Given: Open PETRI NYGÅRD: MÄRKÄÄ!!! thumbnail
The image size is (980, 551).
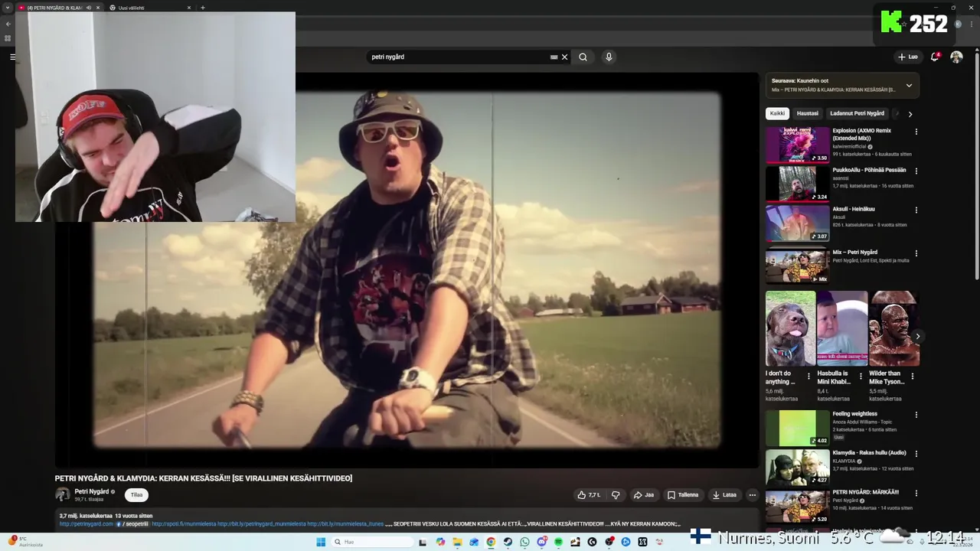Looking at the screenshot, I should coord(797,506).
